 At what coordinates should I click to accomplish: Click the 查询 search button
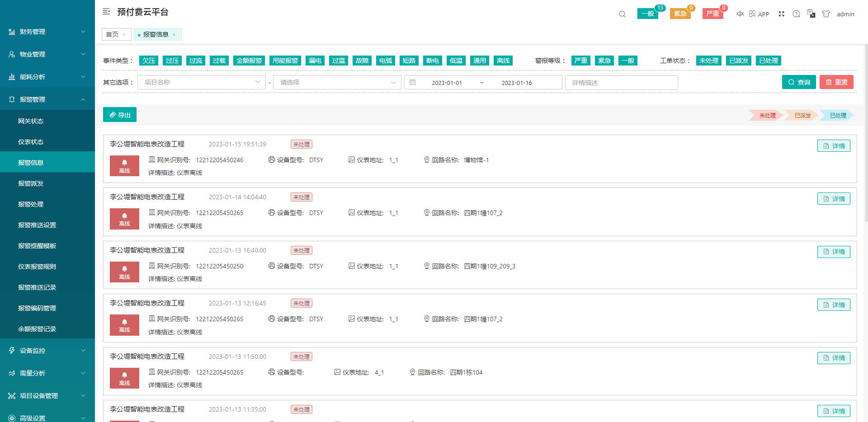(x=799, y=82)
